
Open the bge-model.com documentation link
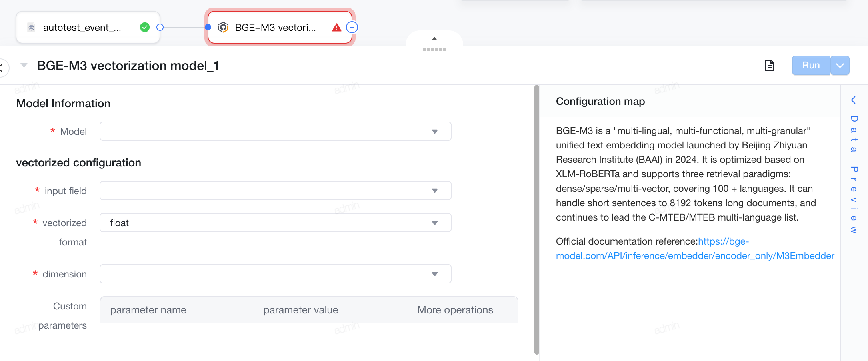point(695,249)
